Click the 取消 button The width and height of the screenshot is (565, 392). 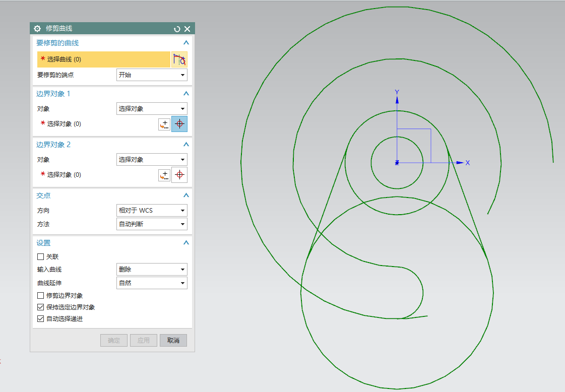(173, 341)
